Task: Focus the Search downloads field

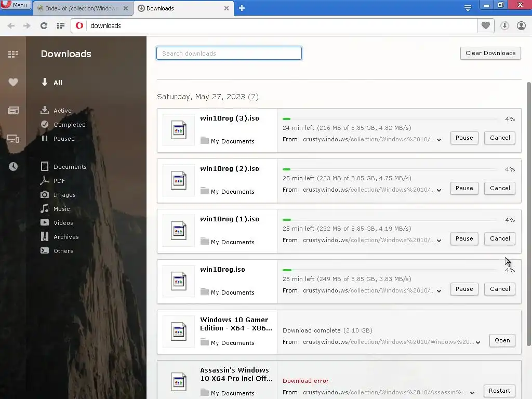Action: click(x=229, y=54)
